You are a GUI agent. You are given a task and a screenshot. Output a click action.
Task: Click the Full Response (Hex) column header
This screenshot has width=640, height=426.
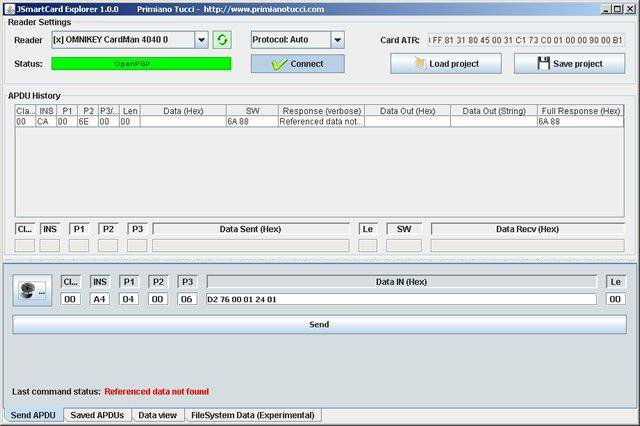click(x=580, y=111)
